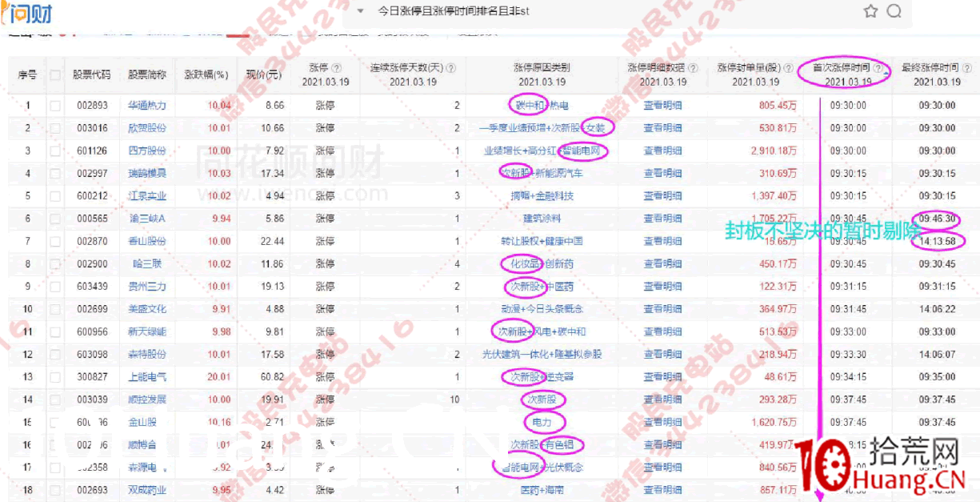Check the box for 渝三峡A row
The width and height of the screenshot is (980, 502).
(55, 219)
